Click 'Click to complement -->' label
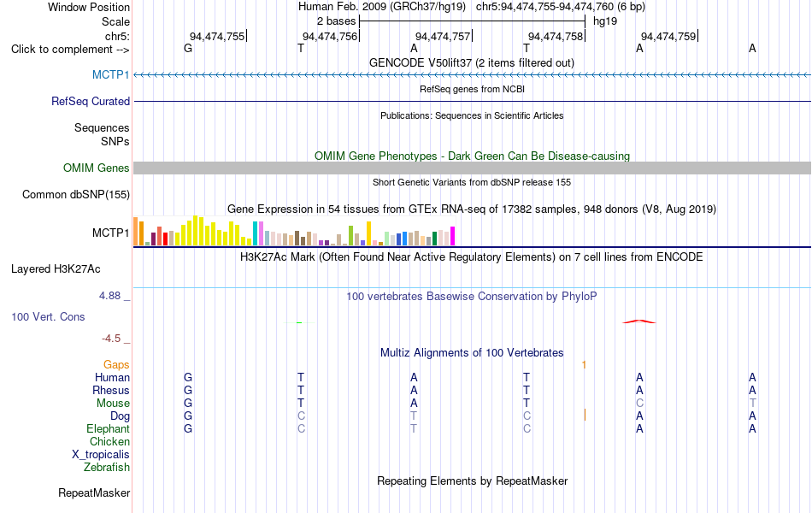Viewport: 812px width, 513px height. click(x=70, y=50)
